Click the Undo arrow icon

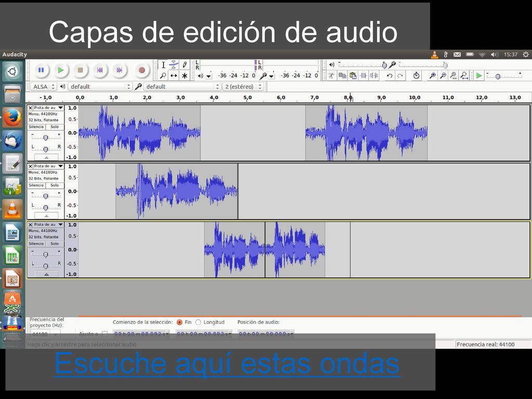pos(390,75)
